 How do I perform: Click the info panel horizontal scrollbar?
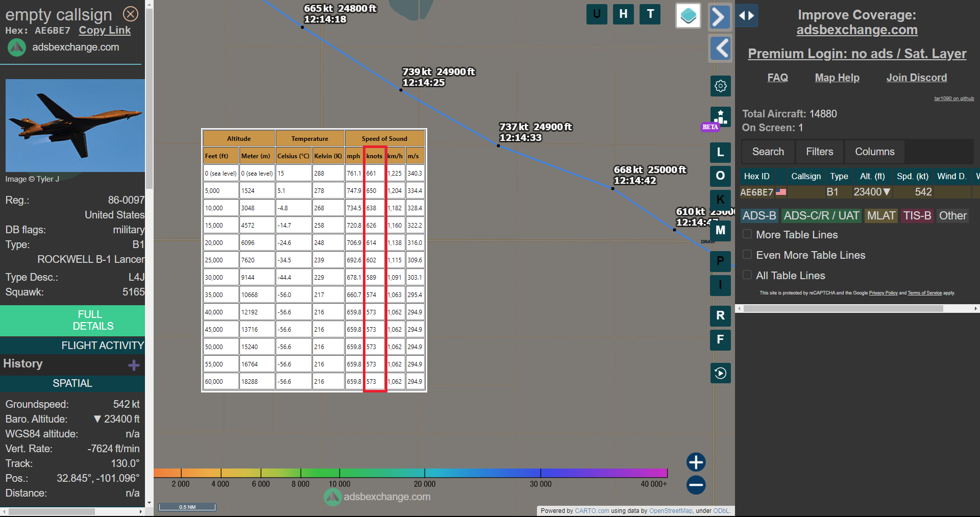pyautogui.click(x=52, y=511)
